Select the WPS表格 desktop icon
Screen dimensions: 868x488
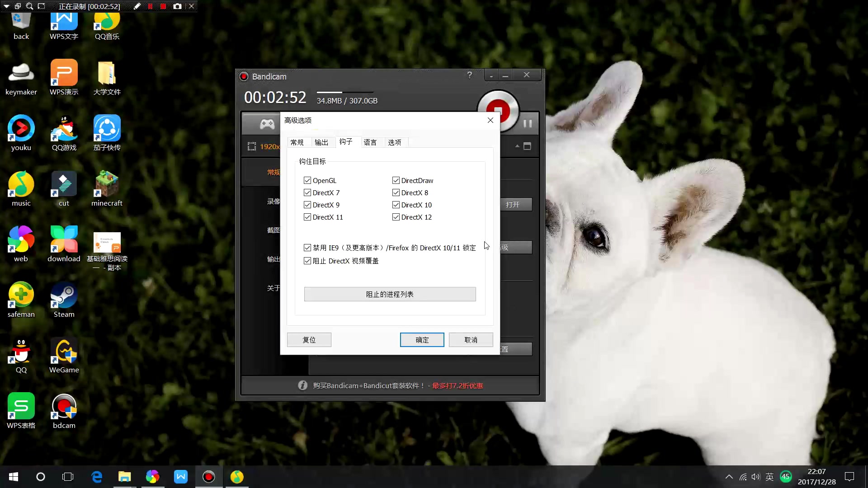tap(21, 411)
